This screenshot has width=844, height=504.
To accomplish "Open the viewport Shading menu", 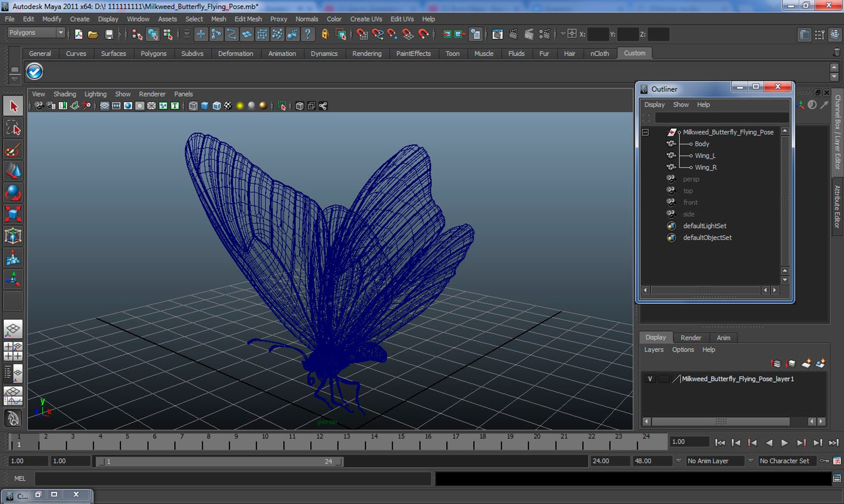I will [x=64, y=94].
